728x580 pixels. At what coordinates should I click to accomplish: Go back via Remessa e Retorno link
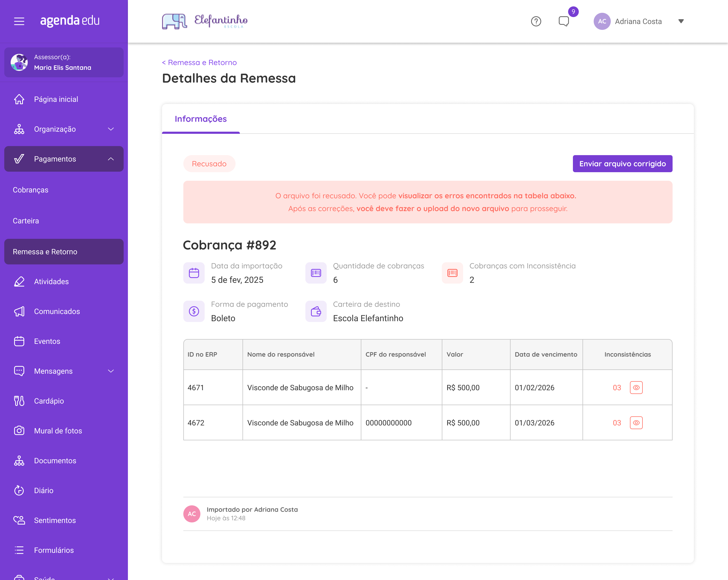tap(199, 62)
